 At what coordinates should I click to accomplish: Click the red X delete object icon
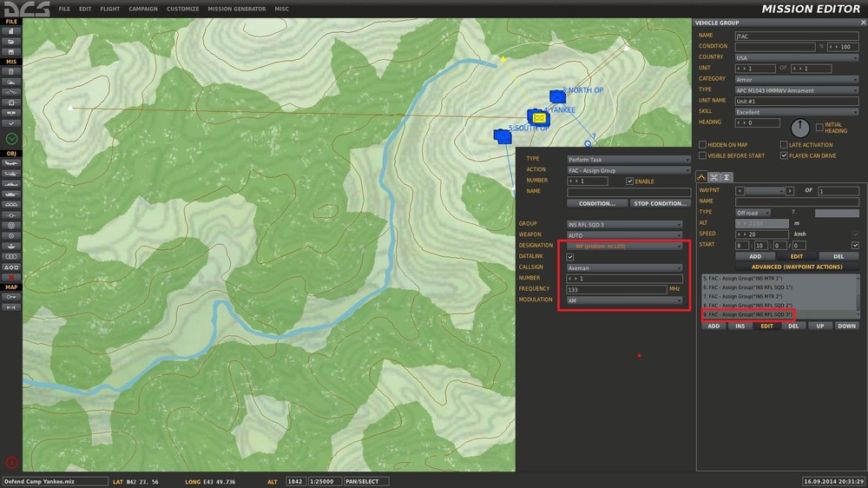[x=11, y=277]
